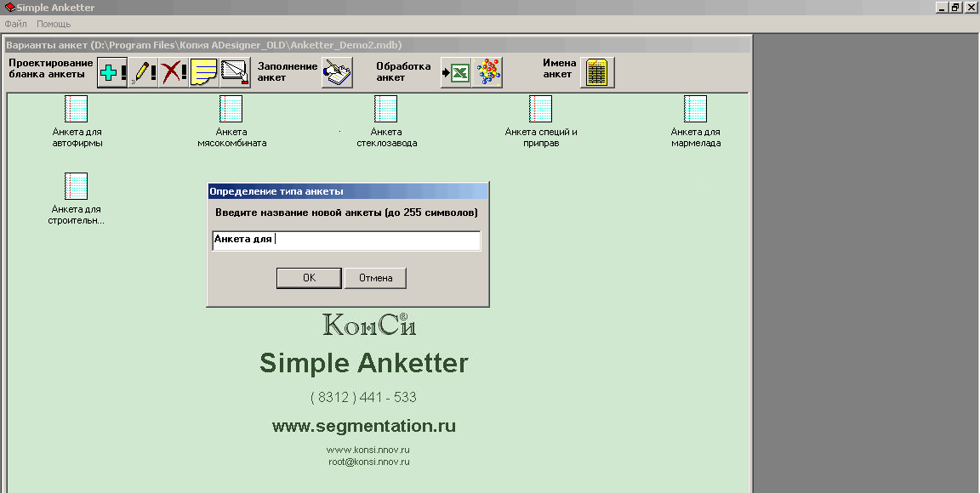
Task: Click the Варианты анкет window title bar
Action: pyautogui.click(x=377, y=45)
